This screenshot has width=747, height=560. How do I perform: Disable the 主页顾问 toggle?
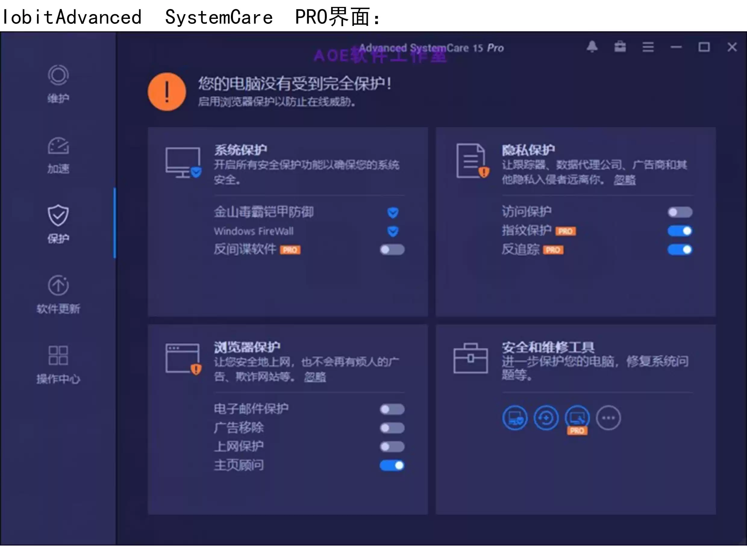click(x=392, y=465)
